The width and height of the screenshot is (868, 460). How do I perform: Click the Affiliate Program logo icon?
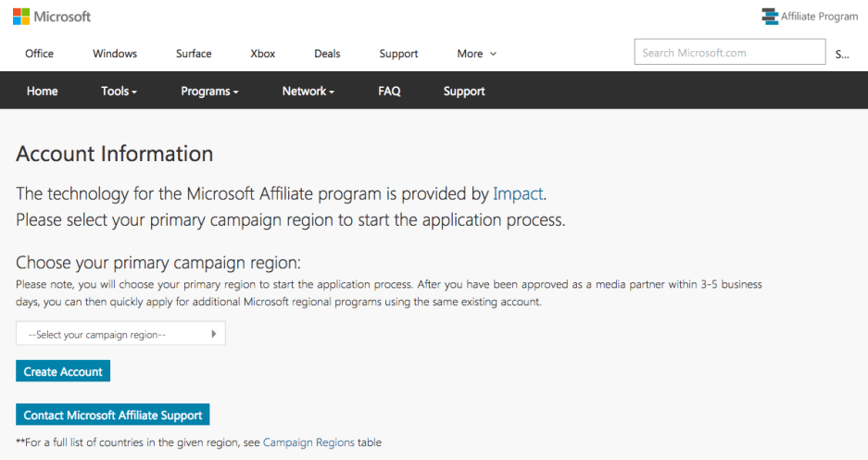[x=770, y=17]
